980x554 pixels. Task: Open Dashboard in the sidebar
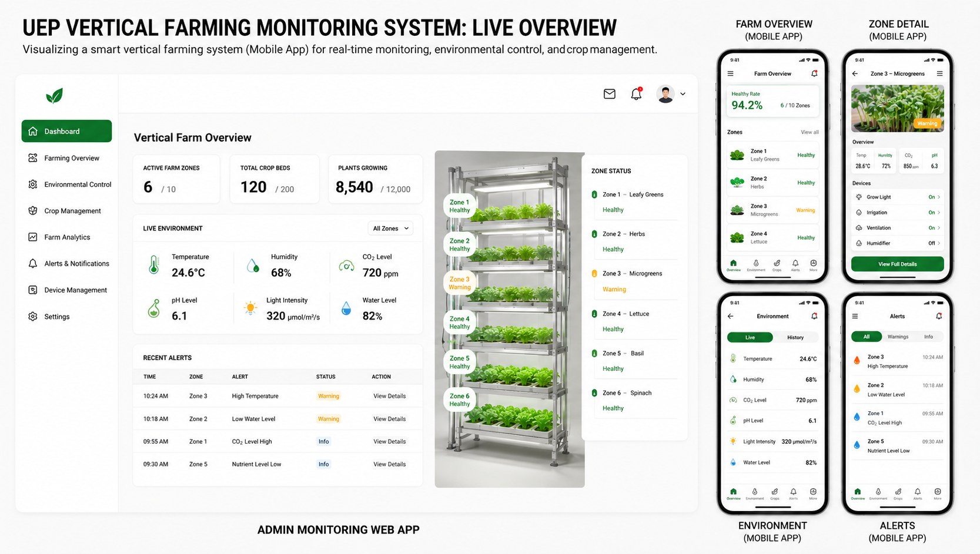66,131
